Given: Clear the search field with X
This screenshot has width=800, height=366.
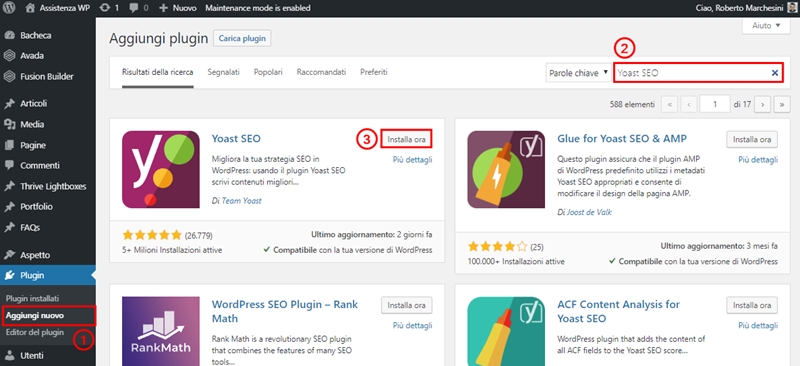Looking at the screenshot, I should click(775, 73).
